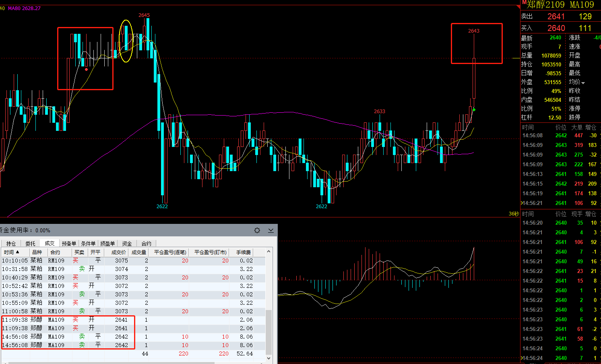Click 外盘 value 531555
The height and width of the screenshot is (364, 601).
click(x=553, y=82)
